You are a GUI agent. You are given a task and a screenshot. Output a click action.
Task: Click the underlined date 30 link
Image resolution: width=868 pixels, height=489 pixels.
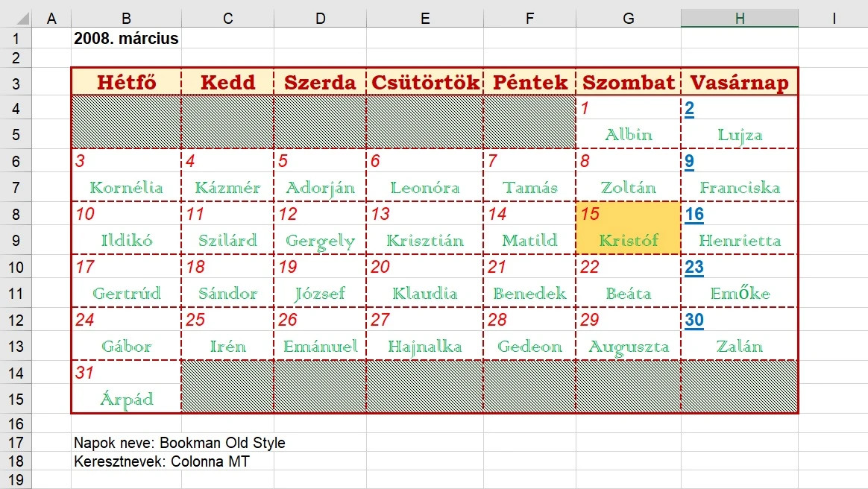tap(694, 321)
